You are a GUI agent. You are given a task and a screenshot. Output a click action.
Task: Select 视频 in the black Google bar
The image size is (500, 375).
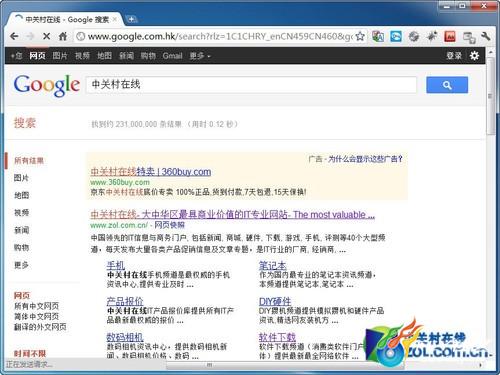[x=82, y=56]
